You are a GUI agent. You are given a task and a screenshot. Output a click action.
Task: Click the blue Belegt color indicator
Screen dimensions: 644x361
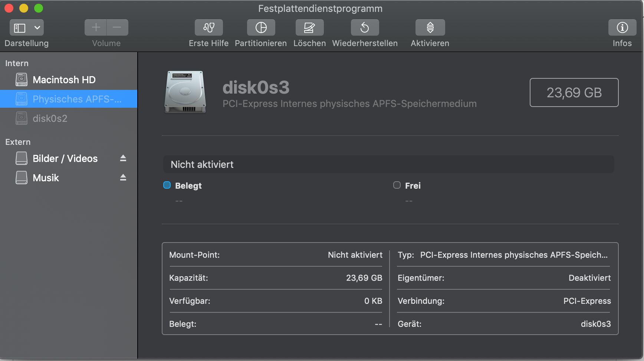point(167,185)
